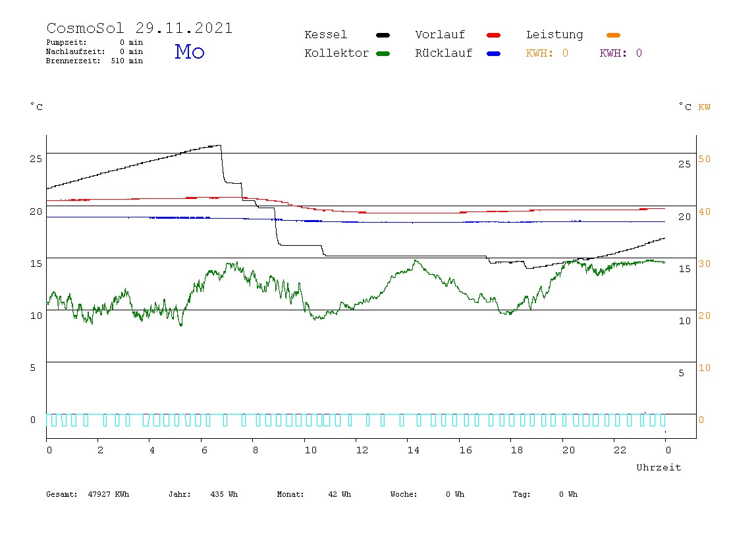Click the x-axis hour label '14'
Image resolution: width=756 pixels, height=535 pixels.
413,450
